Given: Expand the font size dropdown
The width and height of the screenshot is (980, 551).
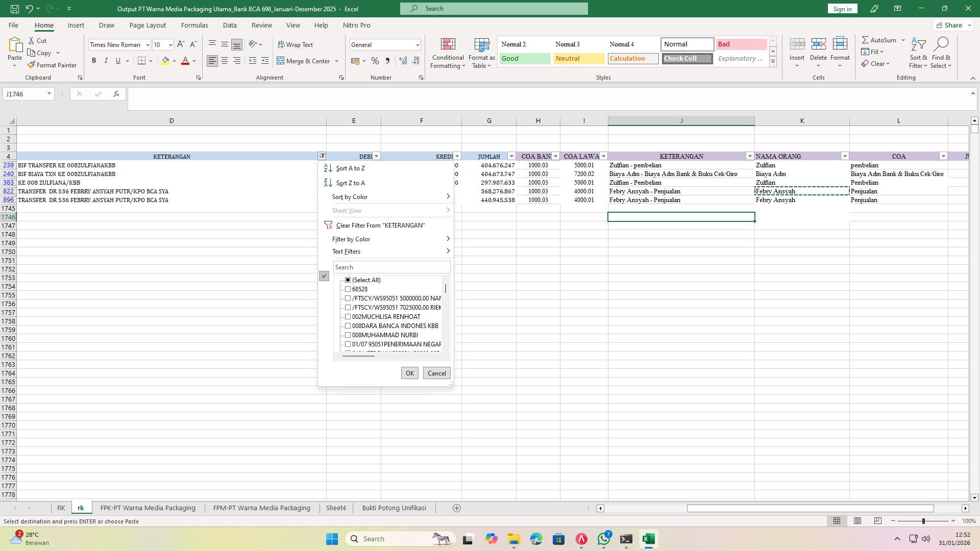Looking at the screenshot, I should (x=170, y=45).
